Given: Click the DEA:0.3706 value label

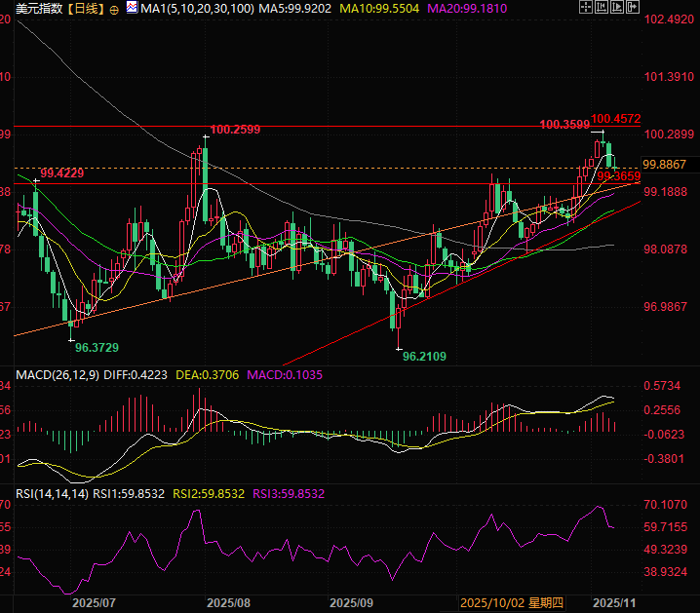Looking at the screenshot, I should pyautogui.click(x=210, y=374).
